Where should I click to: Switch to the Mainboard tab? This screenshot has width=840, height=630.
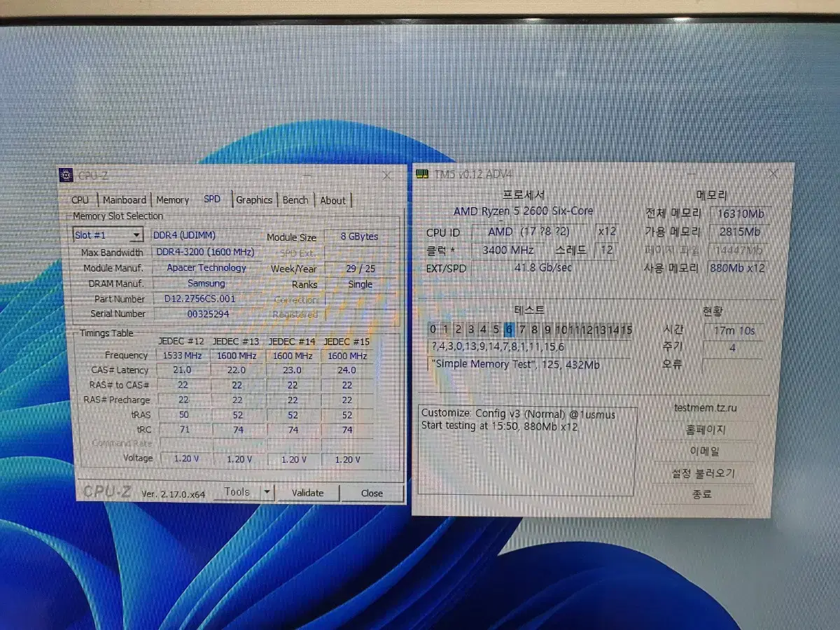[x=125, y=199]
